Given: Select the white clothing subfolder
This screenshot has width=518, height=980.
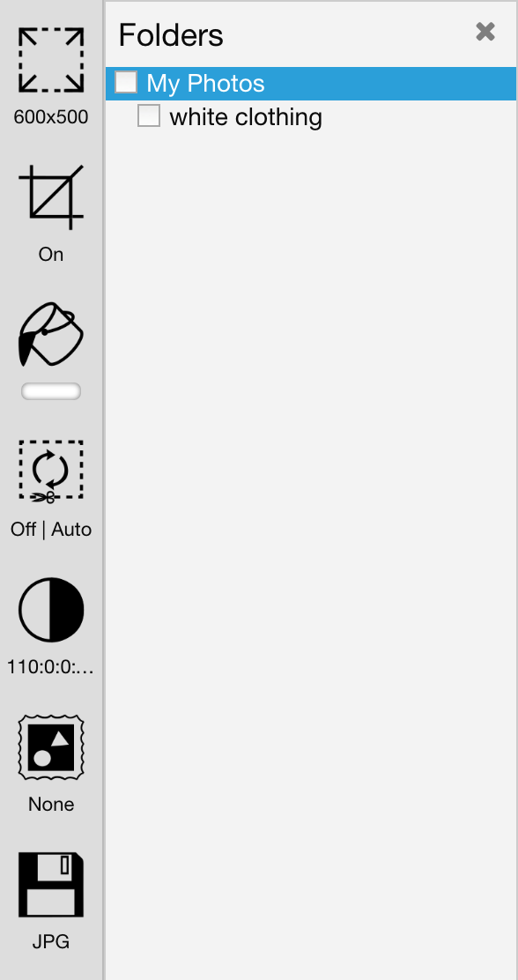Looking at the screenshot, I should pyautogui.click(x=246, y=117).
